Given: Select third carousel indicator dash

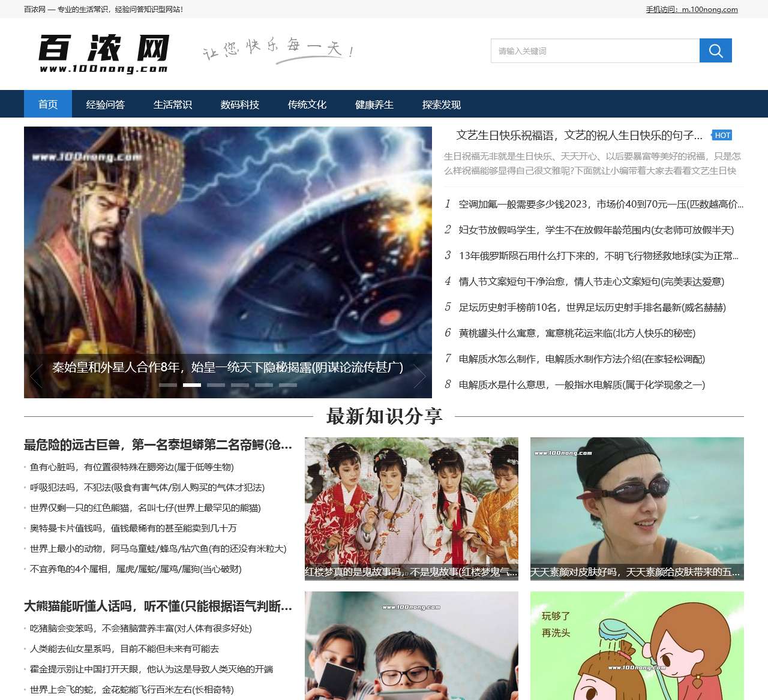Looking at the screenshot, I should 216,385.
